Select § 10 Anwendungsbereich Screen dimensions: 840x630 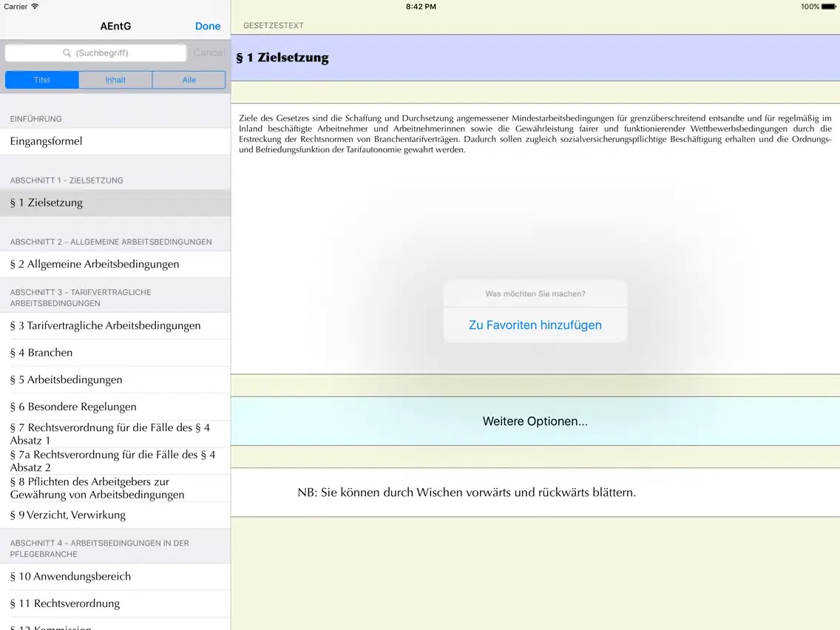115,577
